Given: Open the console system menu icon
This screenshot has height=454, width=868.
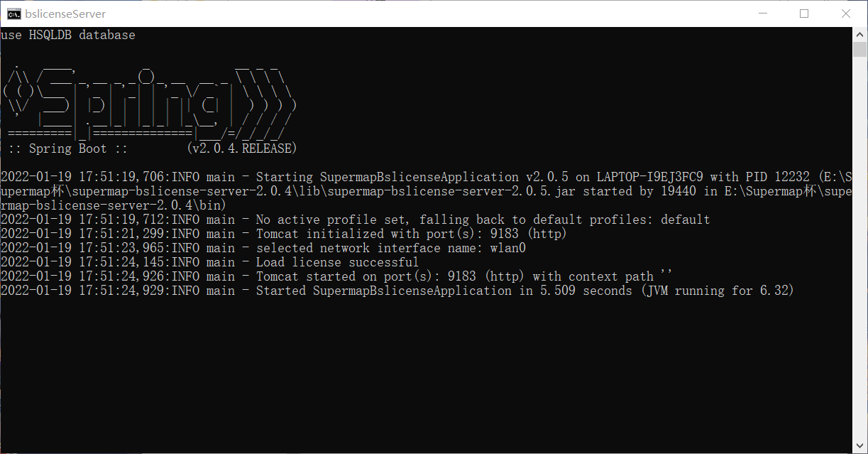Looking at the screenshot, I should click(12, 13).
